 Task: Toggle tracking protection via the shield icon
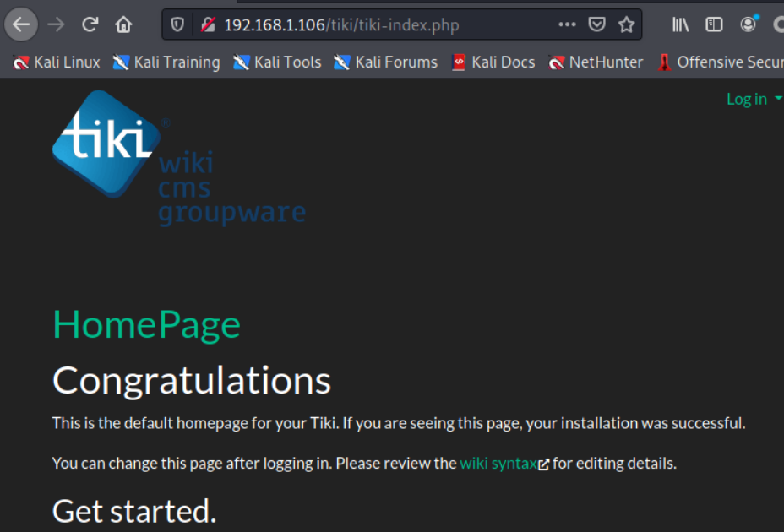click(177, 24)
